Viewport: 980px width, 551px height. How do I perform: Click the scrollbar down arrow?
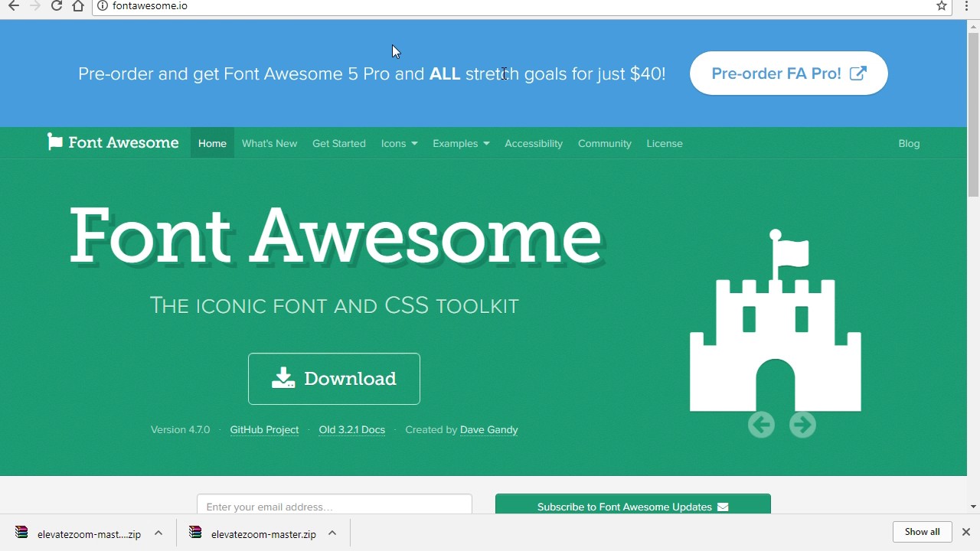pos(973,507)
